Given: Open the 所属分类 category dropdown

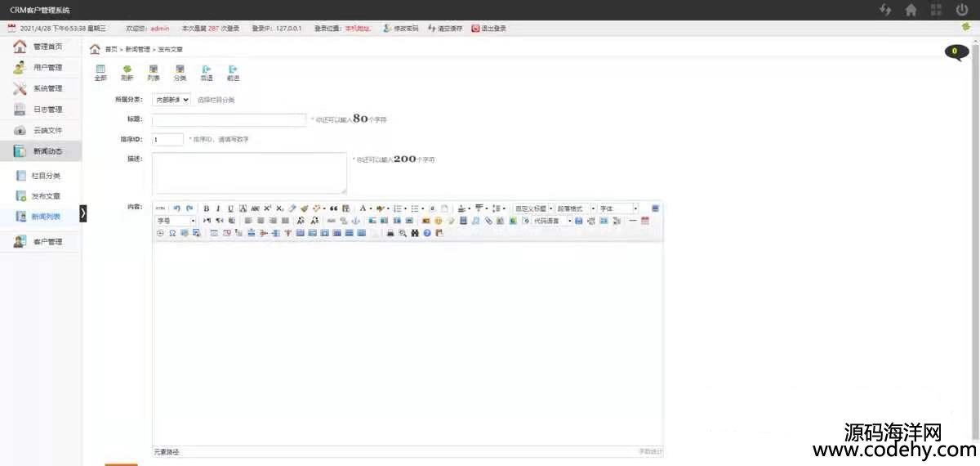Looking at the screenshot, I should click(x=171, y=100).
